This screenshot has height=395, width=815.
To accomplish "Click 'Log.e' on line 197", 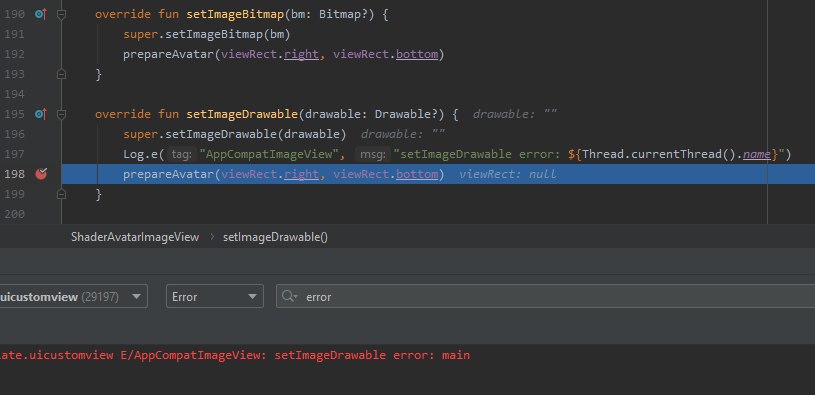I will [x=140, y=154].
